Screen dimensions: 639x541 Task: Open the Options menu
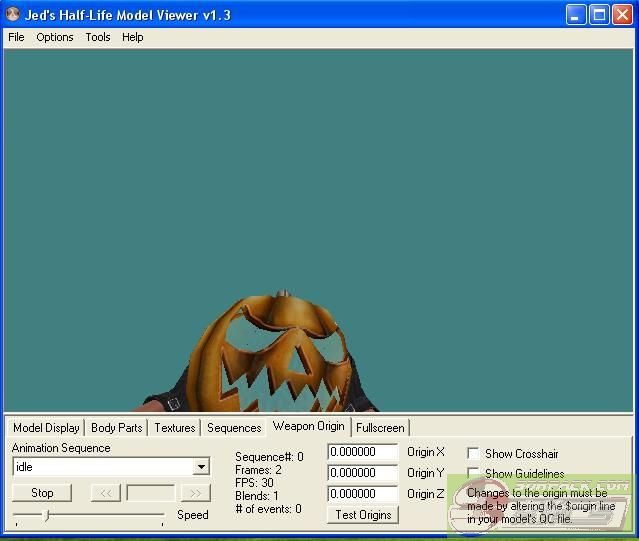(x=55, y=37)
